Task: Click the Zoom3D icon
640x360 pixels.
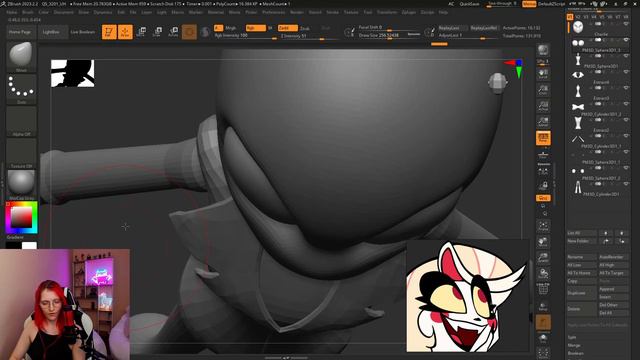Action: (543, 258)
